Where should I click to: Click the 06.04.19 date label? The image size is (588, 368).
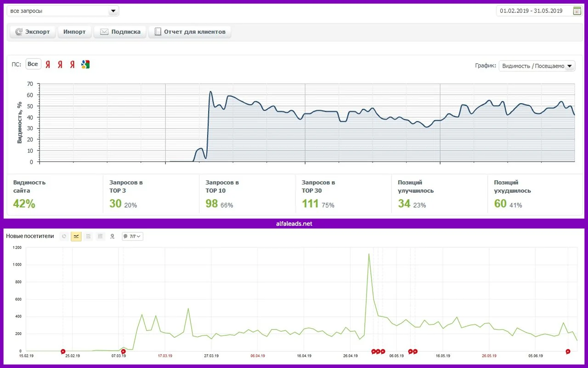[x=258, y=356]
